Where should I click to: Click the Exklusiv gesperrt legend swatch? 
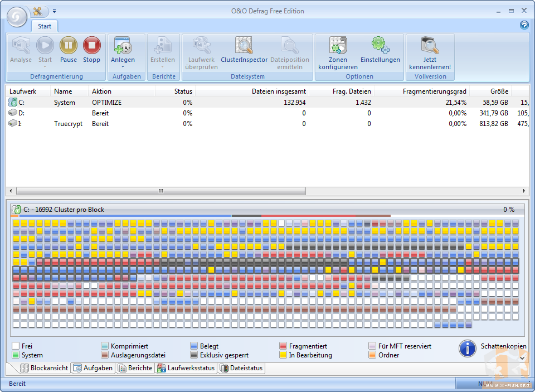pyautogui.click(x=194, y=355)
